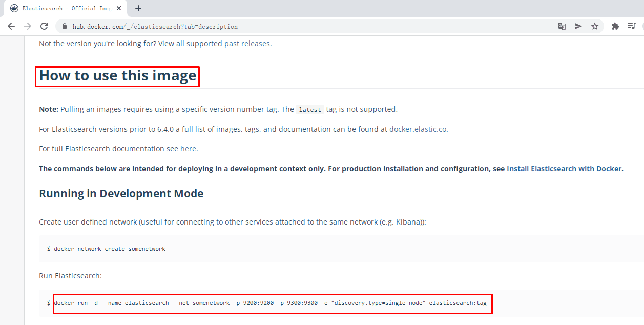Screen dimensions: 644x325
Task: Focus the hub.docker.com address bar
Action: (307, 26)
